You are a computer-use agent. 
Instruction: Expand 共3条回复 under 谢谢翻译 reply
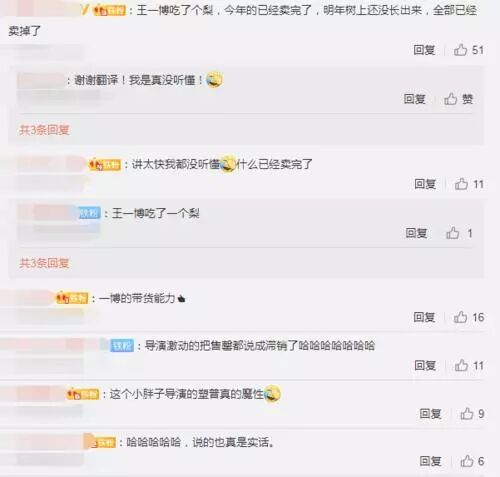[44, 130]
